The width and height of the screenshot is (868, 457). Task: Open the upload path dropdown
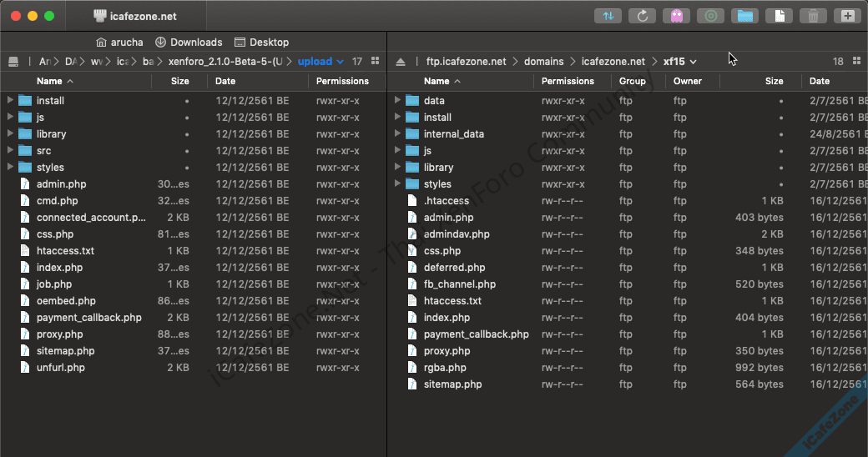tap(320, 62)
